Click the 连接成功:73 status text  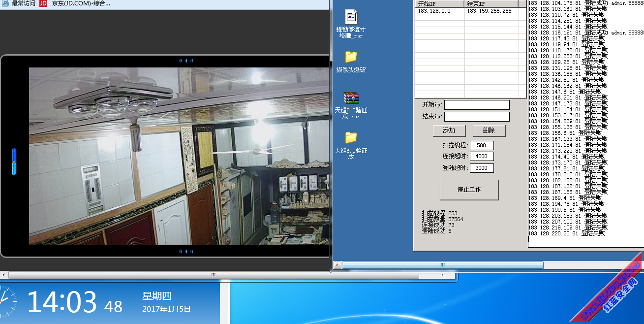(438, 225)
